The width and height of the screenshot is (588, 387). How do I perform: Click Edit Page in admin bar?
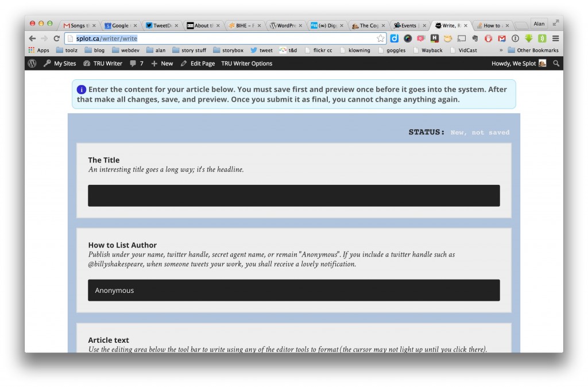(x=198, y=63)
